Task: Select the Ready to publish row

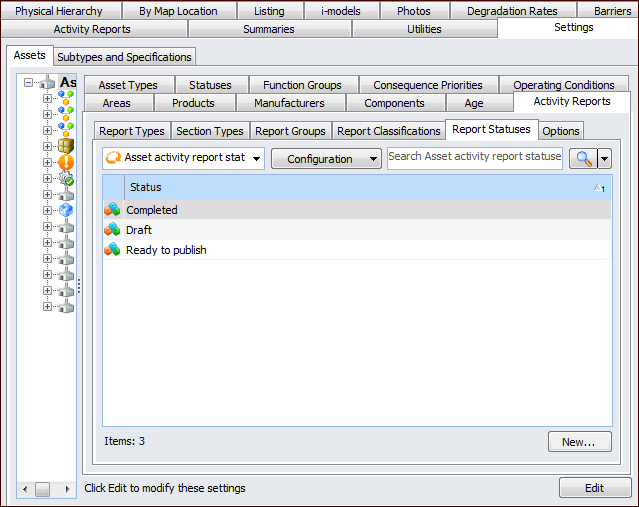Action: [357, 249]
